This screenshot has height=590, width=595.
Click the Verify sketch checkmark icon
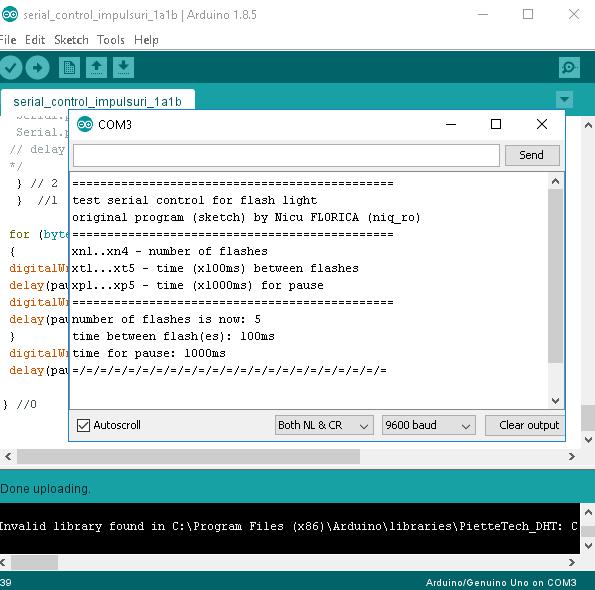click(10, 68)
